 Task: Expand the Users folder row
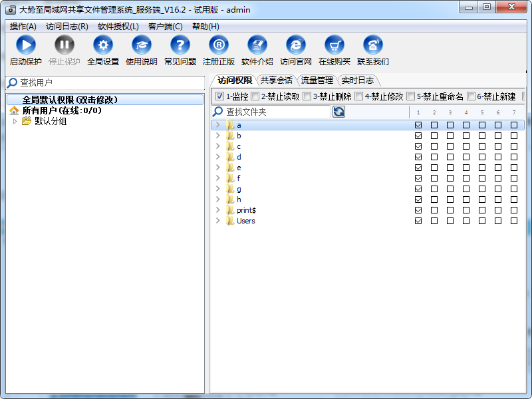[217, 221]
